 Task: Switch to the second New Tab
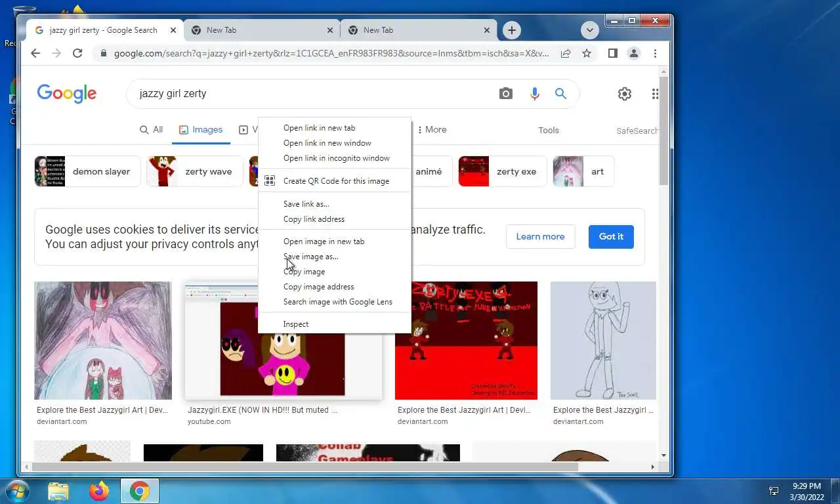click(262, 30)
